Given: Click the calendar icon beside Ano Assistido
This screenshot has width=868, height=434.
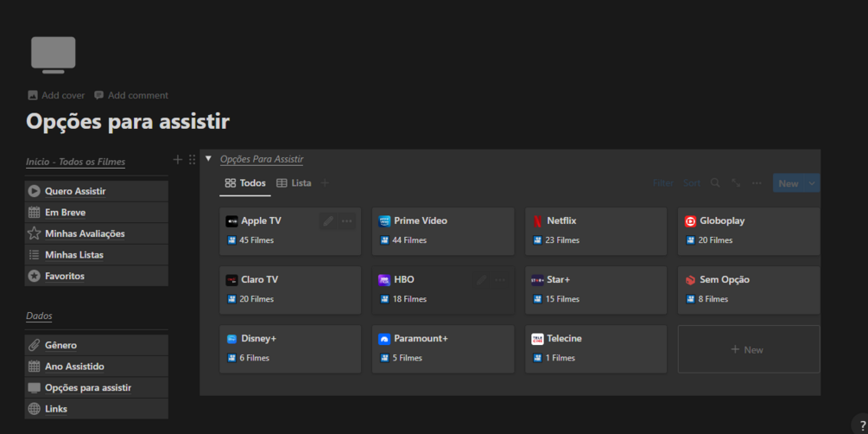Looking at the screenshot, I should (35, 367).
